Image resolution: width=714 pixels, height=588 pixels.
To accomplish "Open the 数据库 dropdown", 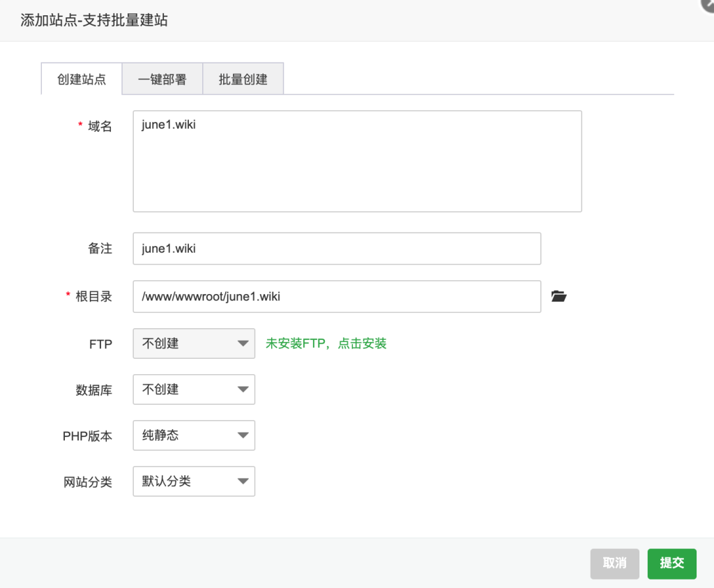I will click(x=194, y=389).
